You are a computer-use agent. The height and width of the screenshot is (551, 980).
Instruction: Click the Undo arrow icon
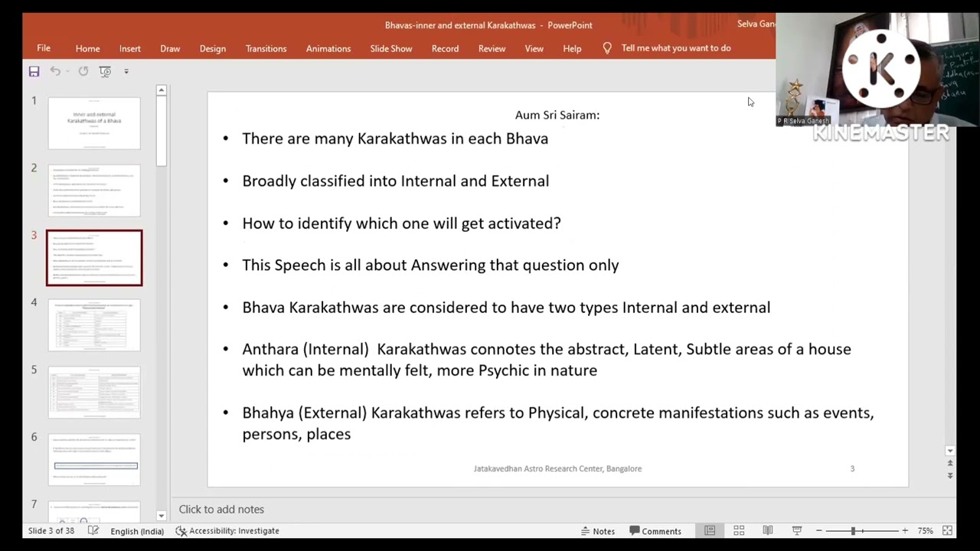point(55,71)
